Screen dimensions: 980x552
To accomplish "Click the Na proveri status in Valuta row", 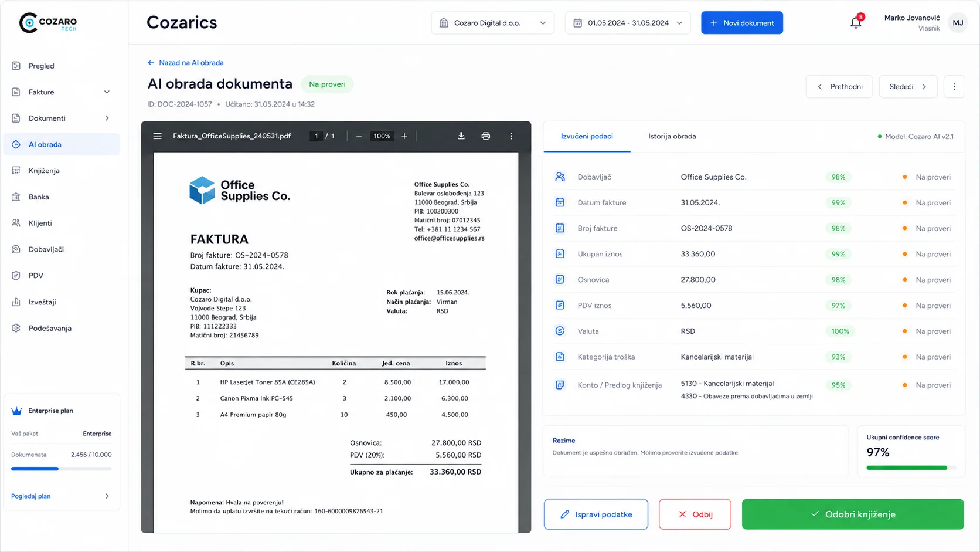I will click(927, 331).
